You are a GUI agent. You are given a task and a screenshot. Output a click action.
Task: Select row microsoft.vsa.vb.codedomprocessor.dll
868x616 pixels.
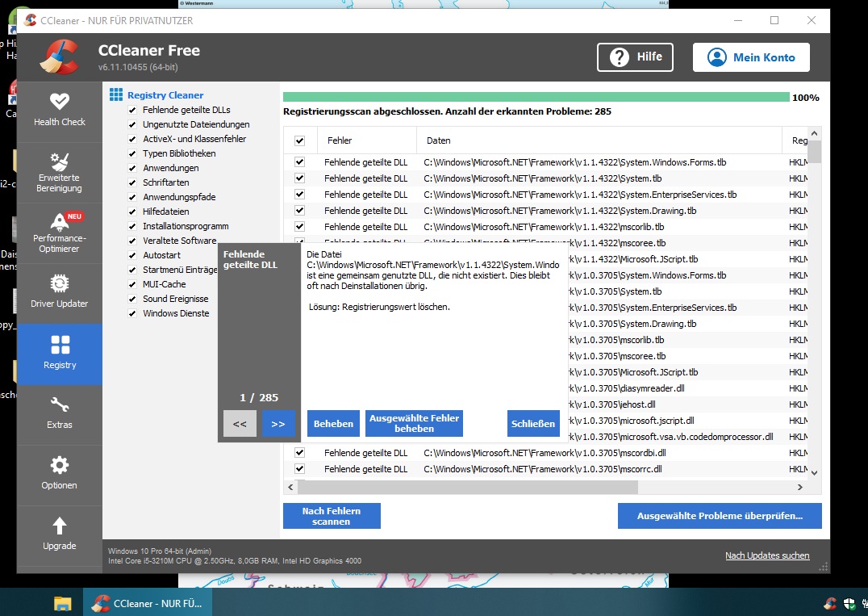(x=688, y=437)
